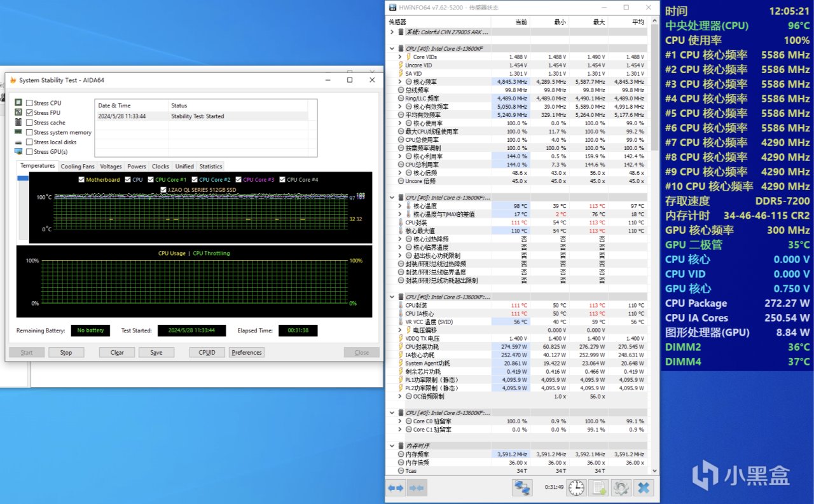Image resolution: width=814 pixels, height=504 pixels.
Task: Uncheck the Stress FPU checkbox
Action: [29, 112]
